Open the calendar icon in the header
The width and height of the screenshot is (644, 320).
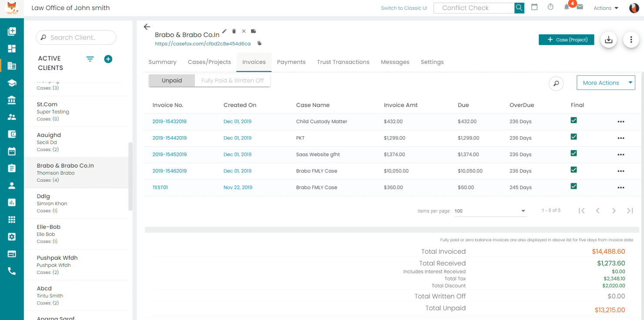pos(534,7)
